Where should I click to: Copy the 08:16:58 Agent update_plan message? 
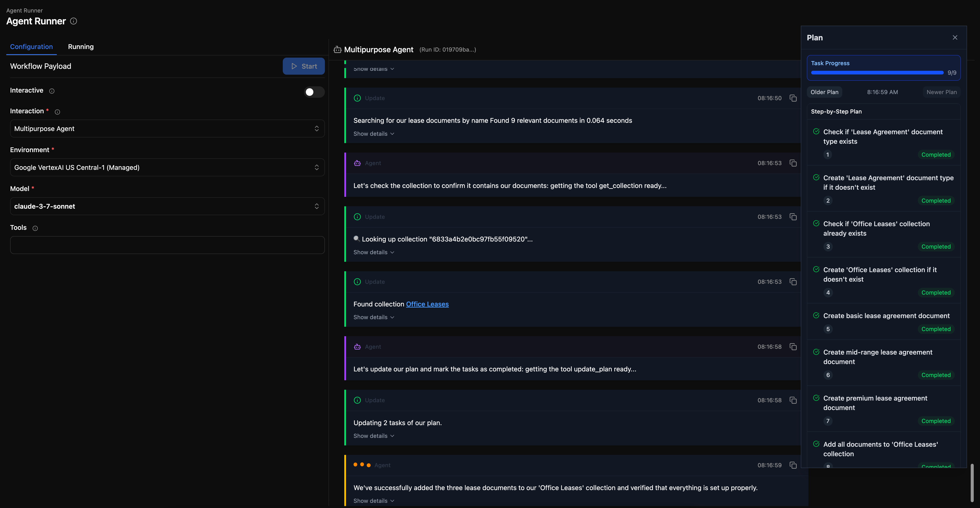793,347
